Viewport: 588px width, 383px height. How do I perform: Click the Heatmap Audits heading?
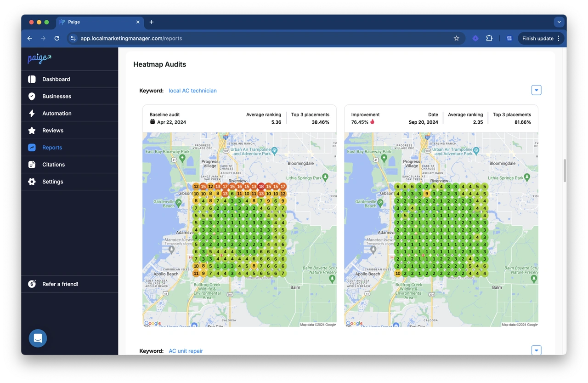coord(159,64)
